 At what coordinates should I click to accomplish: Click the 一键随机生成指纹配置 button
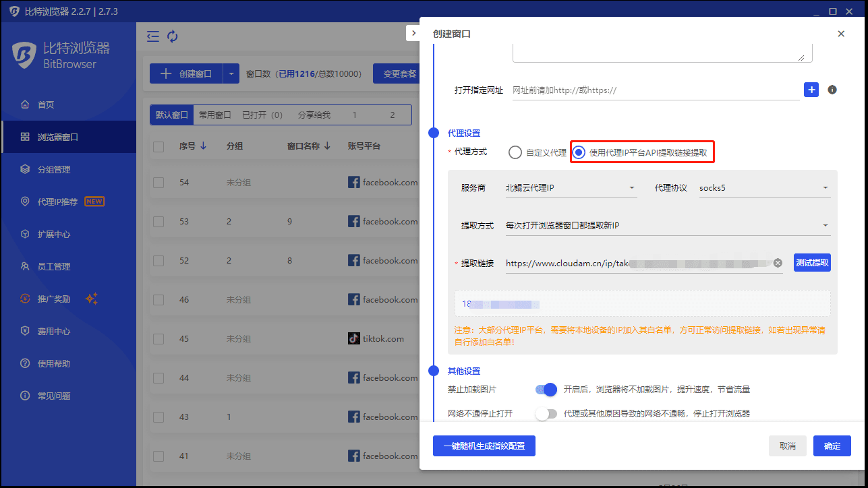tap(484, 446)
